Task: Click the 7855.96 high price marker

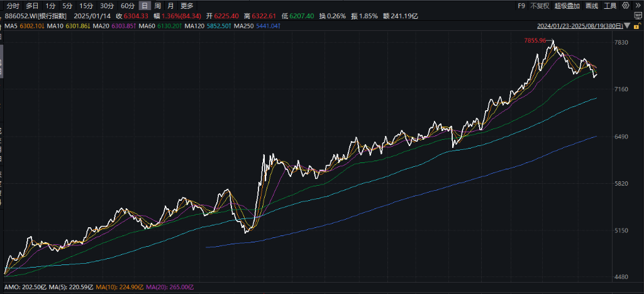Action: pos(535,40)
